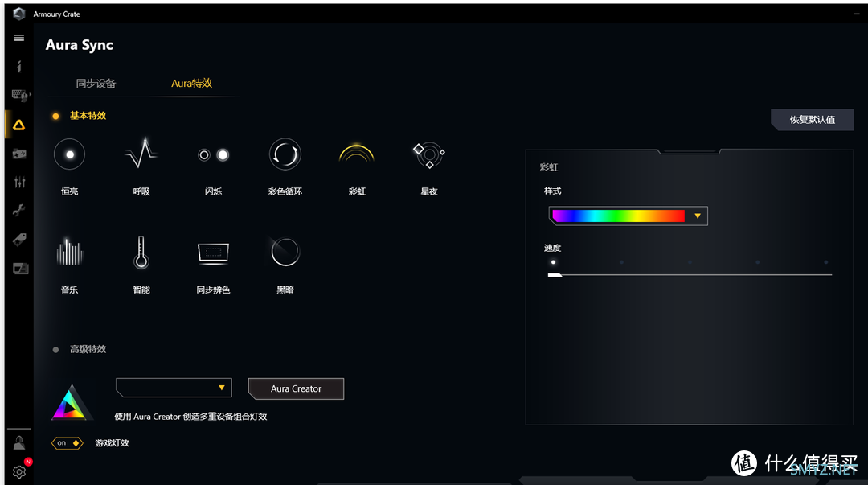Open the Scenario Profiles sliders icon in sidebar
This screenshot has width=868, height=485.
pyautogui.click(x=19, y=182)
